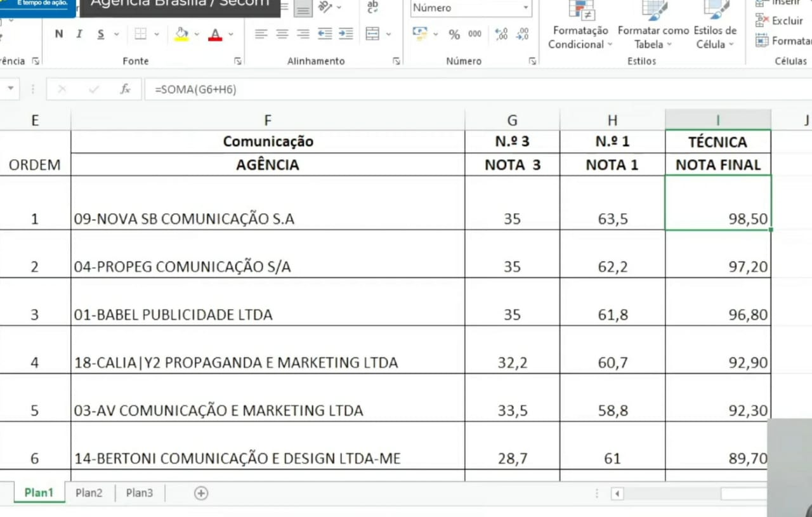Increase indent

tap(346, 34)
